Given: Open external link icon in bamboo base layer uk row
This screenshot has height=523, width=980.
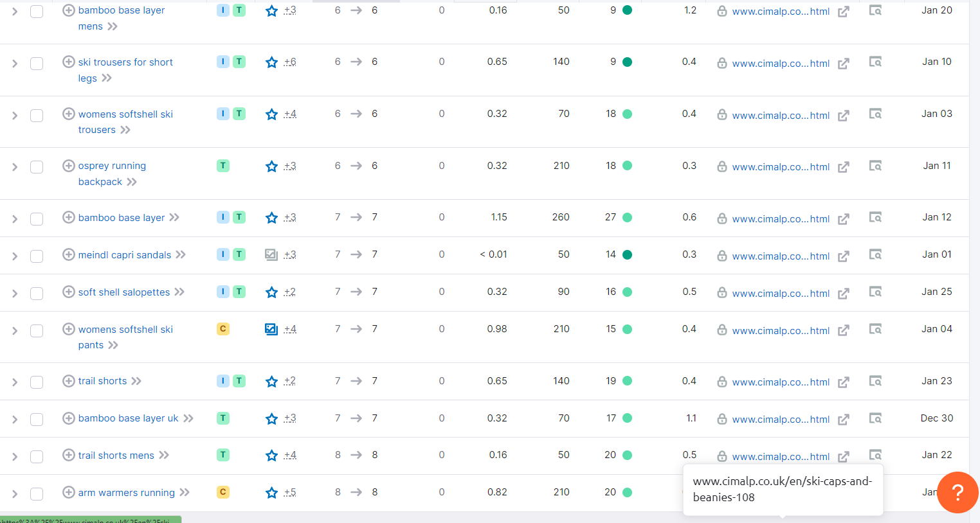Looking at the screenshot, I should [x=844, y=420].
